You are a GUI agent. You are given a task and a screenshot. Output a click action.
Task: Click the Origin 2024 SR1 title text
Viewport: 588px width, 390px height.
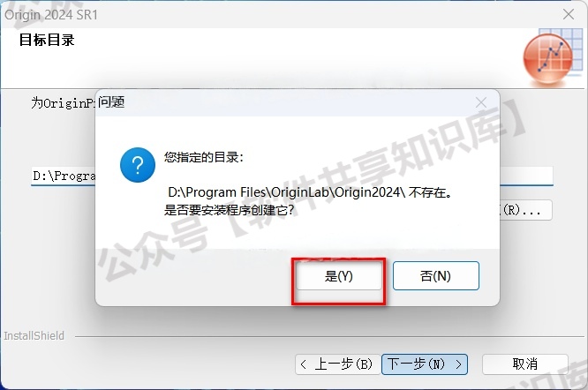click(51, 15)
